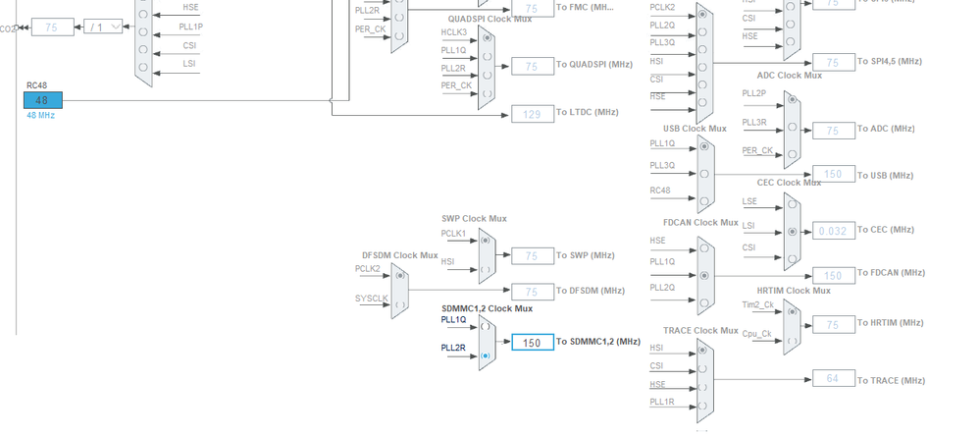Click the FDCAN Clock Mux label

700,222
